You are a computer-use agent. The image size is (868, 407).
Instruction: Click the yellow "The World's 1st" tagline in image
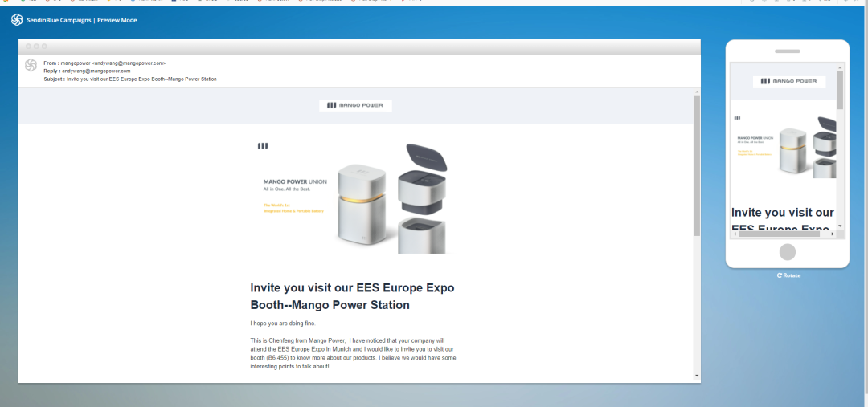[x=276, y=206]
